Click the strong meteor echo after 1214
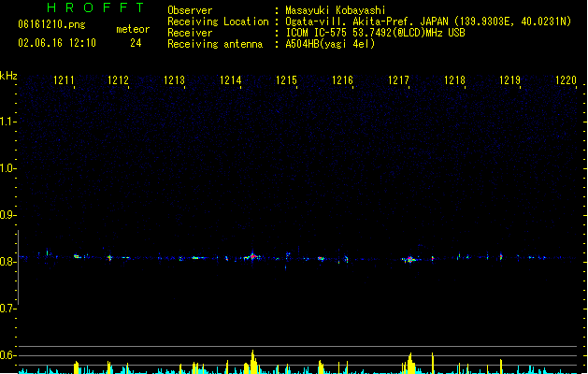This screenshot has width=588, height=374. point(252,257)
